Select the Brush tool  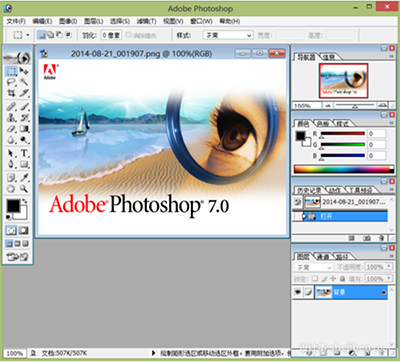point(24,107)
